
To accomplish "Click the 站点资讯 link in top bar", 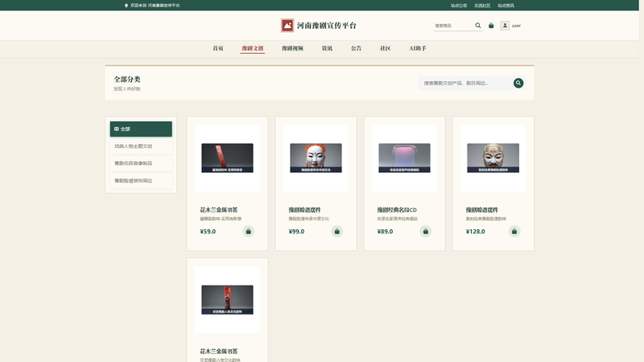I will pyautogui.click(x=506, y=6).
